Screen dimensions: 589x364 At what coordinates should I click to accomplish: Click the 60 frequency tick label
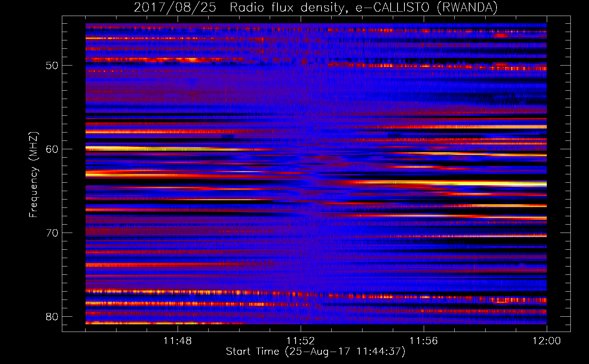tap(52, 150)
